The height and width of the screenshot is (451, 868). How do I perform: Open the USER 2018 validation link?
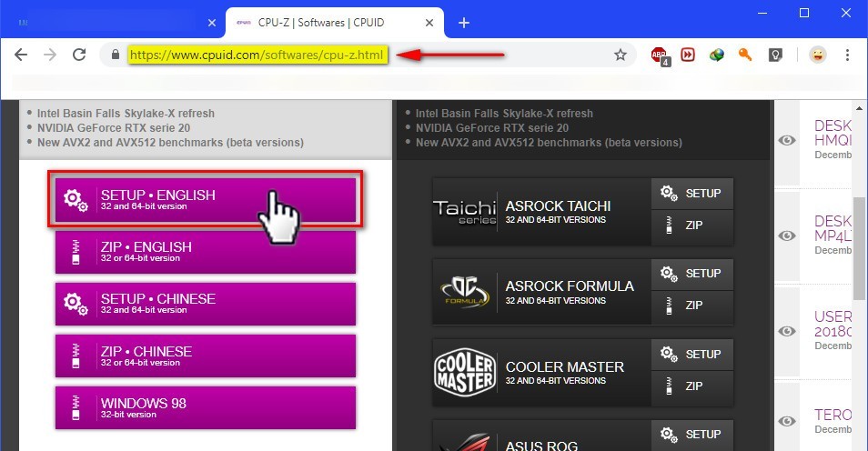click(833, 324)
